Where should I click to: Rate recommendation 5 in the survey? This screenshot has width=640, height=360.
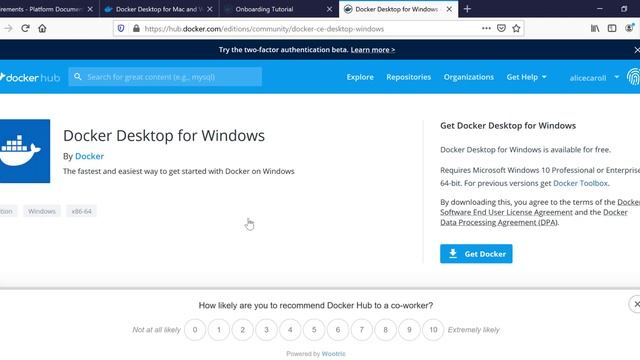[x=314, y=330]
